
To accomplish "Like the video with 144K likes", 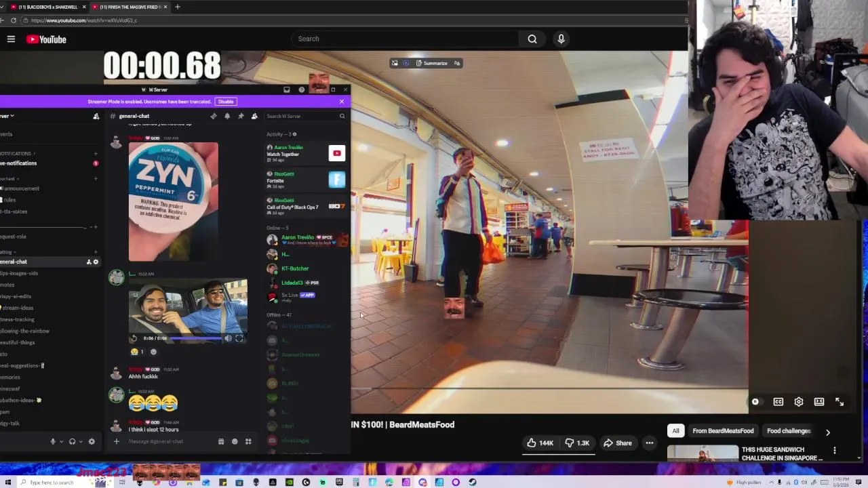I will click(540, 443).
